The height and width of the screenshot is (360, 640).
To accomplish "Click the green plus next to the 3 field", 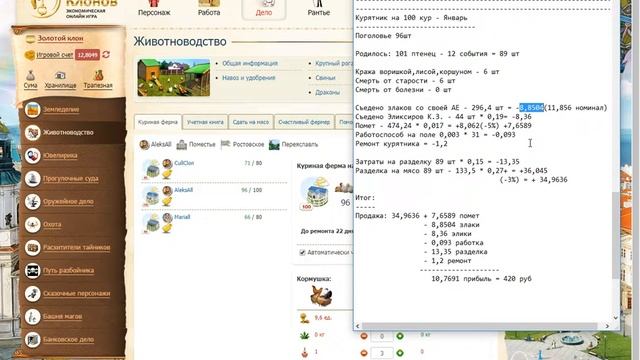I will coord(400,353).
